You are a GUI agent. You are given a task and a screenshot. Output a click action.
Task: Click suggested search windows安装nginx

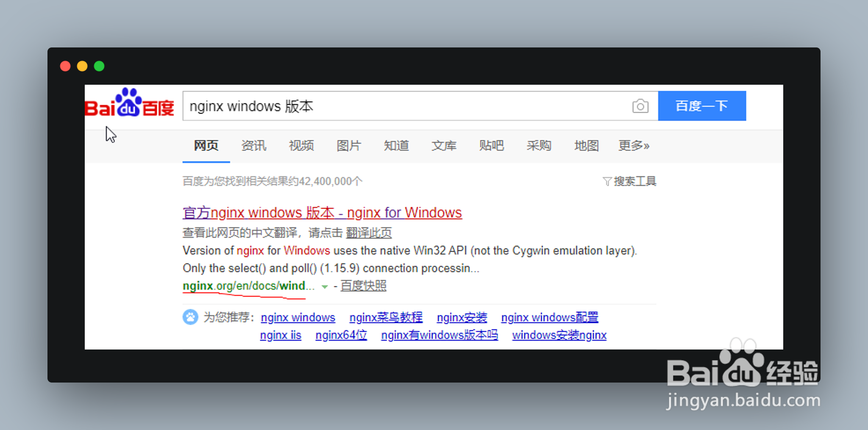coord(559,335)
